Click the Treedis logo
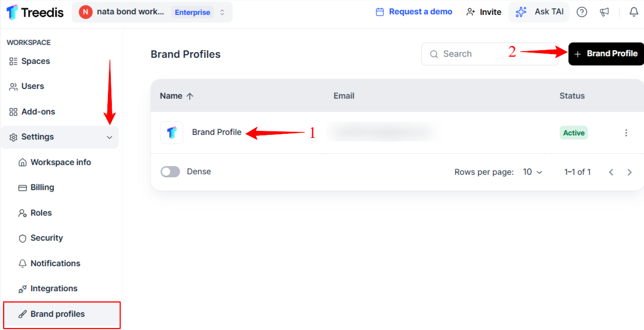Viewport: 644px width, 330px height. click(35, 12)
